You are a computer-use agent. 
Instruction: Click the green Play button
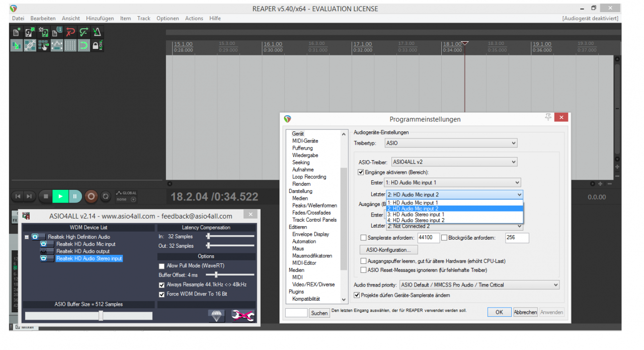(60, 196)
